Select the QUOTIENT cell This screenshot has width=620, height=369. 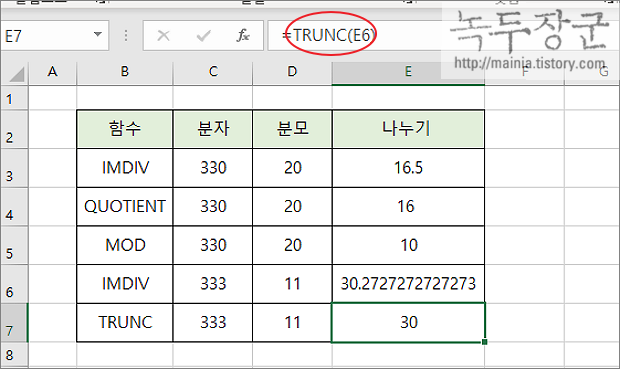[125, 207]
